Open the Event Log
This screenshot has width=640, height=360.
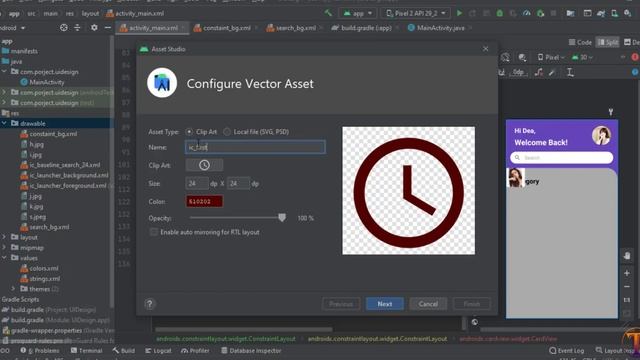point(566,351)
